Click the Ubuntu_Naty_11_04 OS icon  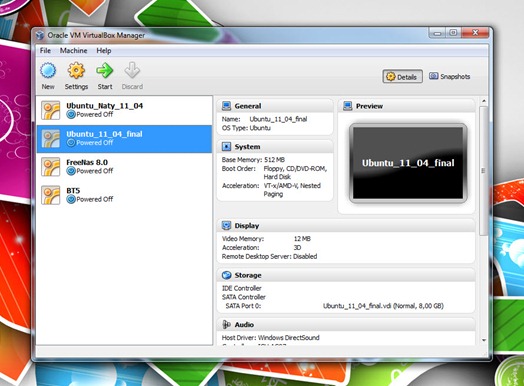coord(50,110)
